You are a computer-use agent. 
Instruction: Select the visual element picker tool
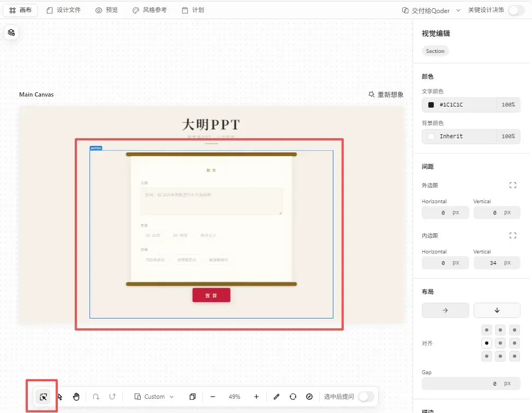tap(43, 397)
